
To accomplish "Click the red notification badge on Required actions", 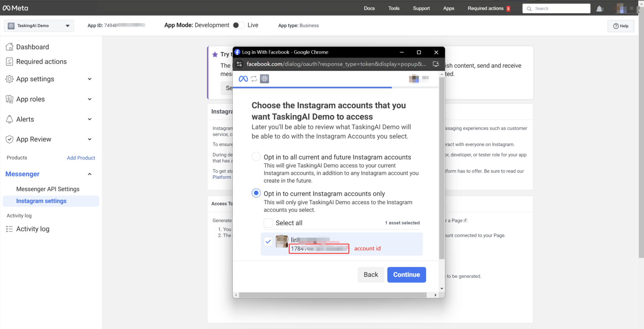I will [508, 9].
